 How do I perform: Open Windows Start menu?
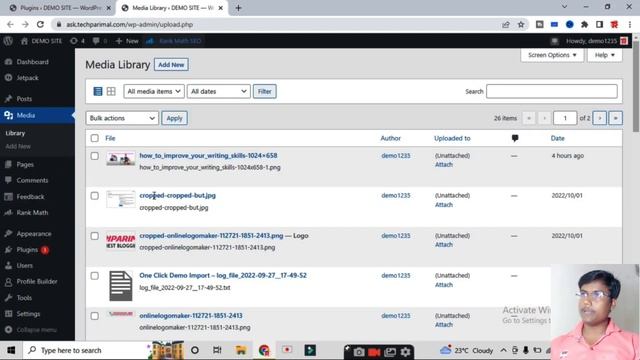coord(11,350)
